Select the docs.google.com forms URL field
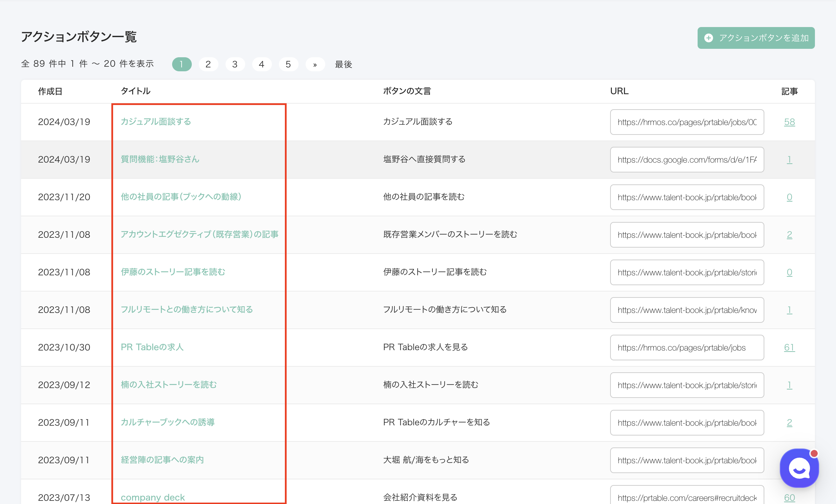The image size is (836, 504). 687,159
